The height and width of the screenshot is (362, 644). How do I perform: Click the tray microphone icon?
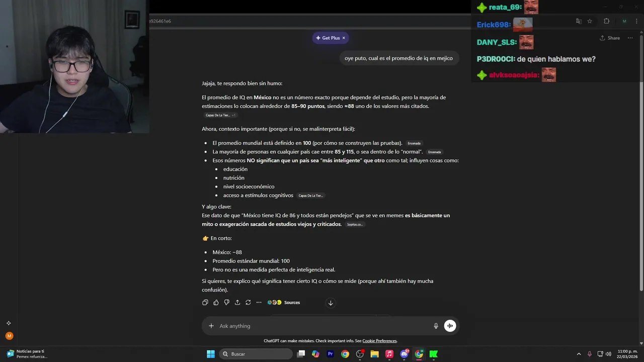(590, 354)
